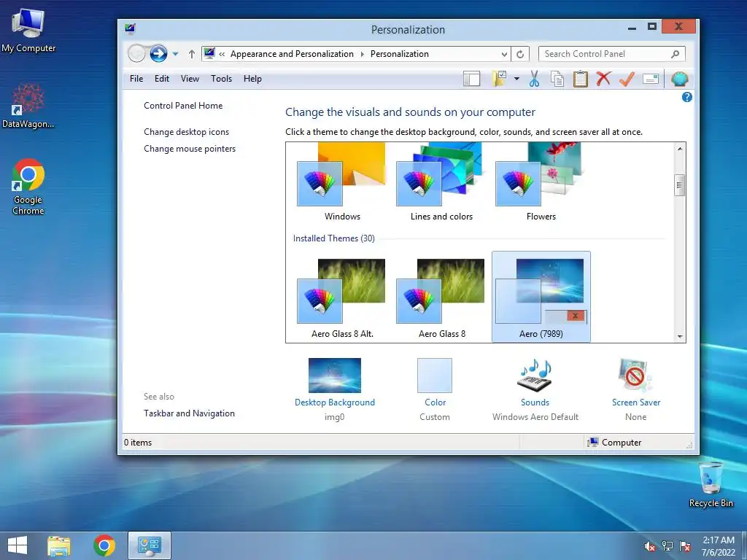The height and width of the screenshot is (560, 747).
Task: Expand the arrow beside Folder Options icon
Action: (x=516, y=79)
